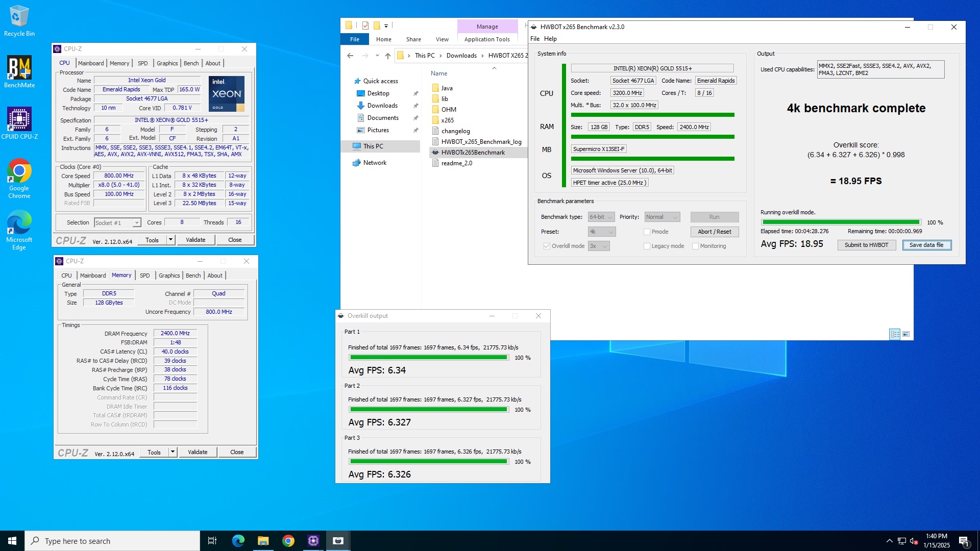The width and height of the screenshot is (980, 551).
Task: Open Quick access in navigation pane
Action: pyautogui.click(x=380, y=81)
